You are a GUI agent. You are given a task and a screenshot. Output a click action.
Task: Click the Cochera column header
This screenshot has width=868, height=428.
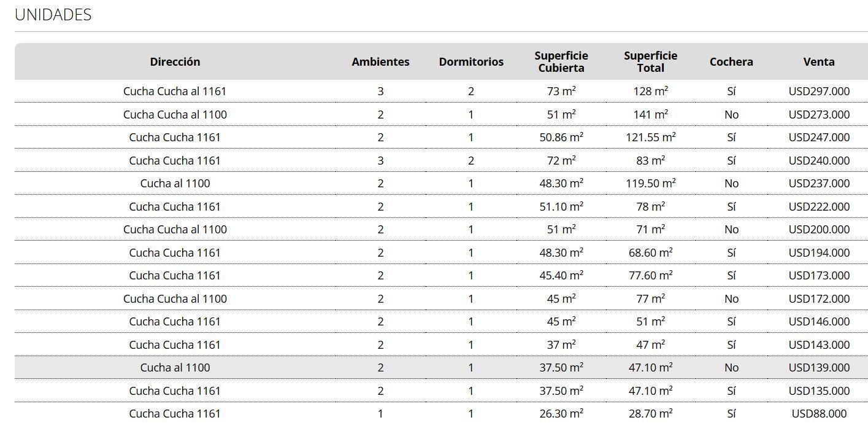point(731,61)
